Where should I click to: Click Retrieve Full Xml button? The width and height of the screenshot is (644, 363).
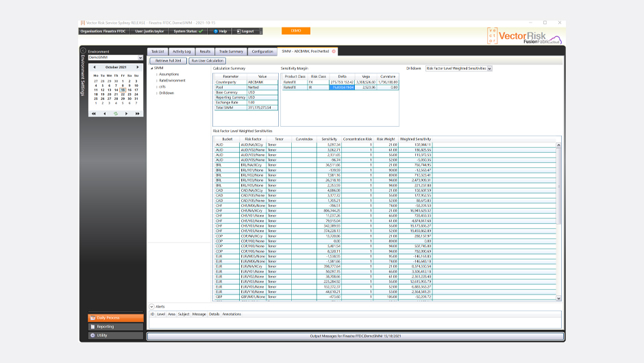[169, 61]
